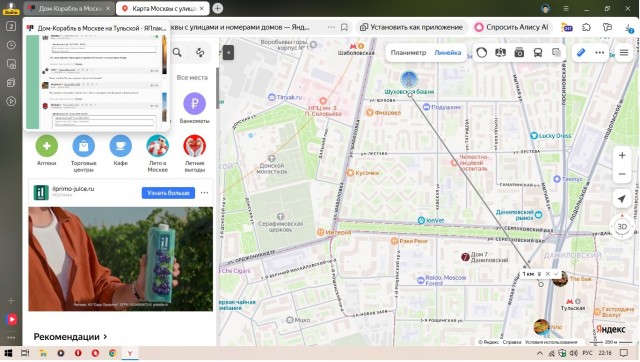Toggle the public transport bus layer
Image resolution: width=640 pixels, height=362 pixels.
(538, 53)
